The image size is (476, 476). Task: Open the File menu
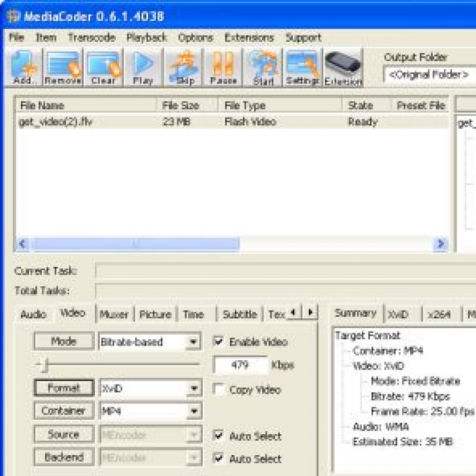[x=16, y=38]
